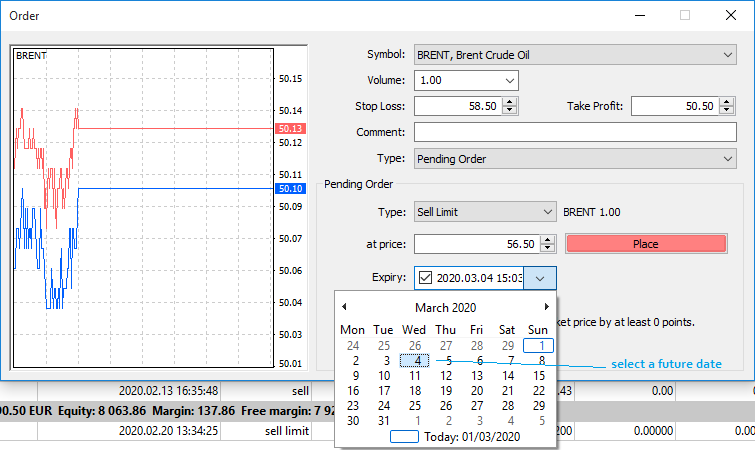Increase the at price value

coord(547,238)
